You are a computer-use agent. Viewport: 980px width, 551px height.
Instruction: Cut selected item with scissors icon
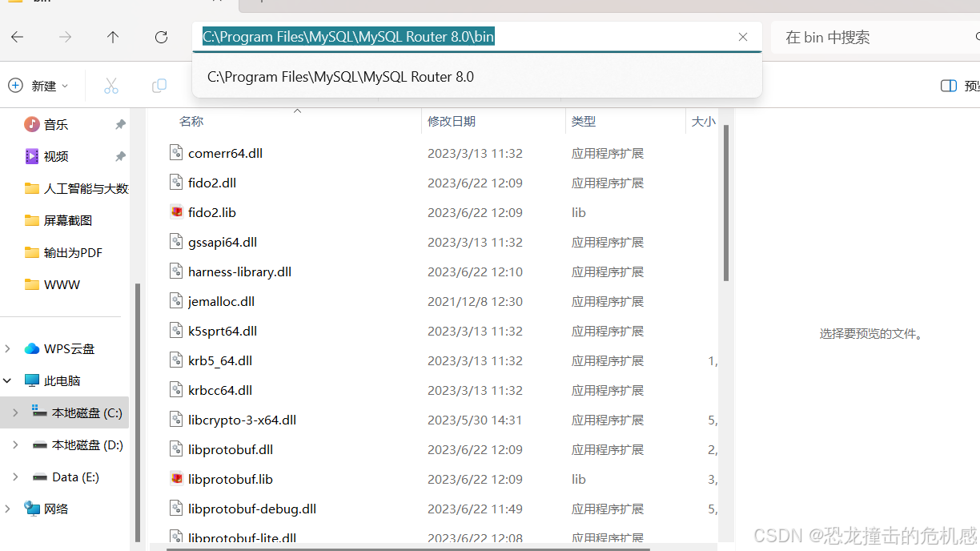click(x=111, y=86)
